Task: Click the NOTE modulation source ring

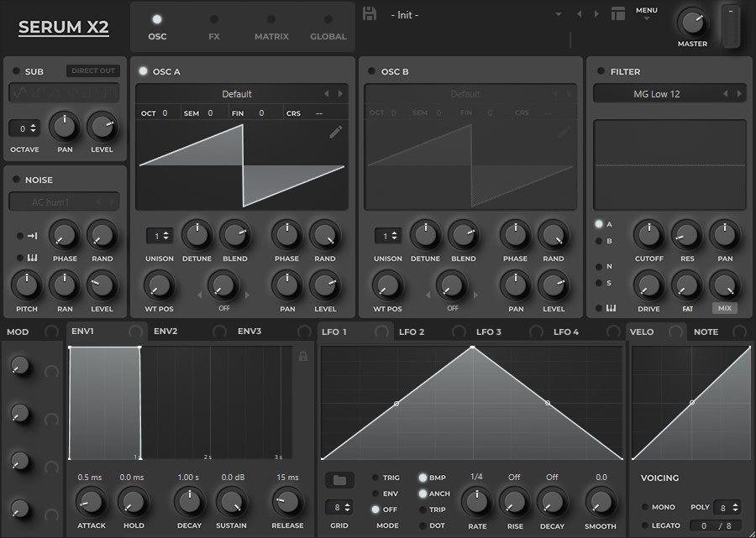Action: pyautogui.click(x=739, y=332)
